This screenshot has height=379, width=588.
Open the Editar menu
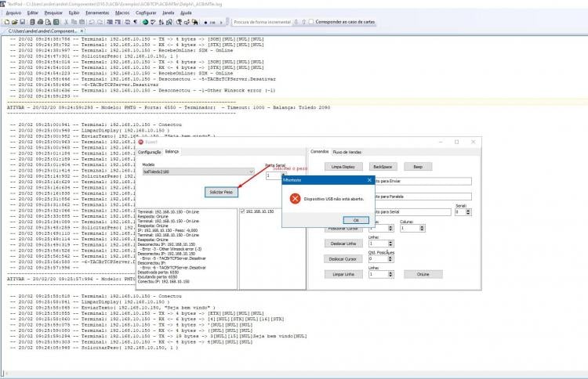[33, 13]
